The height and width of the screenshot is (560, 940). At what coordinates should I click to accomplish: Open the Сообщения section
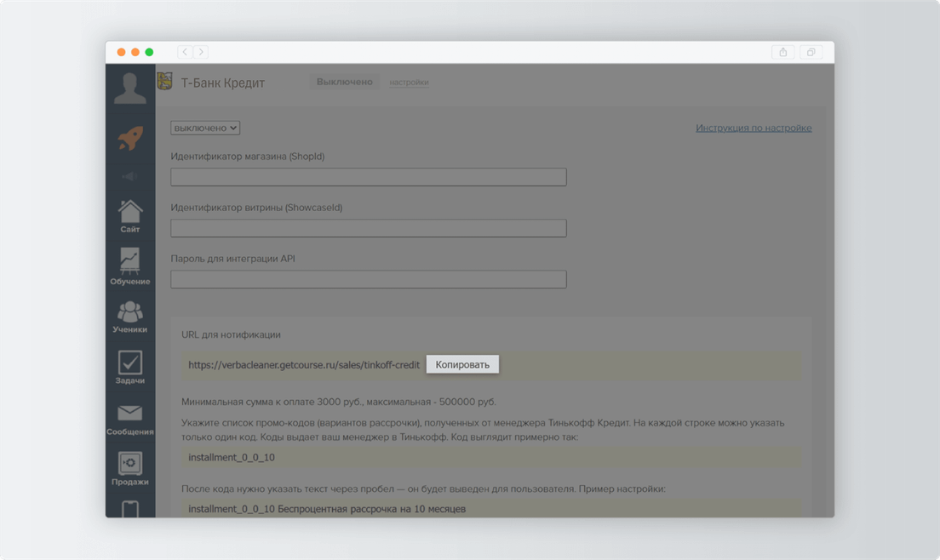coord(130,420)
